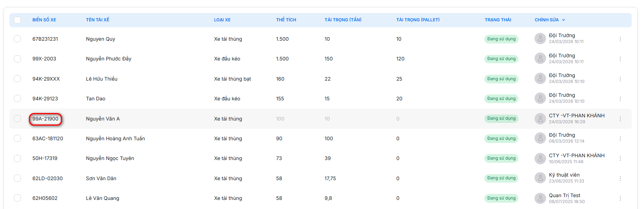Image resolution: width=644 pixels, height=209 pixels.
Task: Sort by the Trạng thái column header
Action: 498,20
